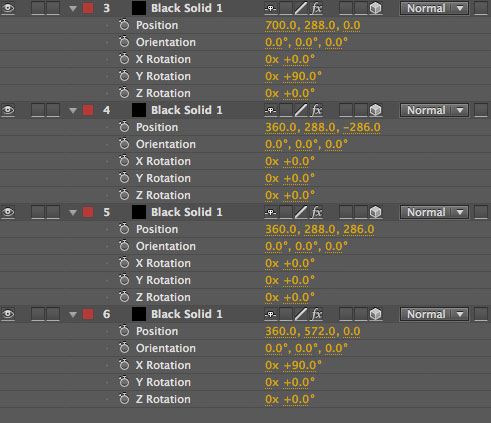Enable X Rotation stopwatch on layer 6
This screenshot has width=491, height=423.
pos(124,365)
